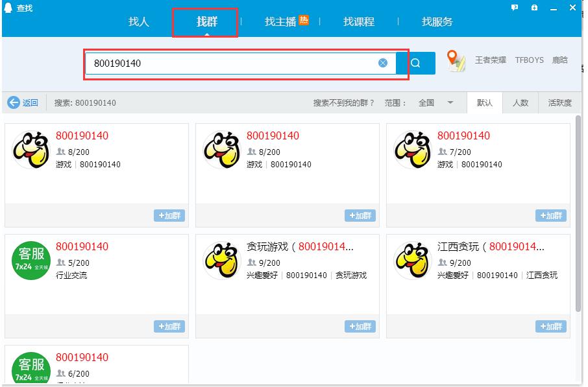588x387 pixels.
Task: Open the nearby location map icon
Action: coord(456,61)
